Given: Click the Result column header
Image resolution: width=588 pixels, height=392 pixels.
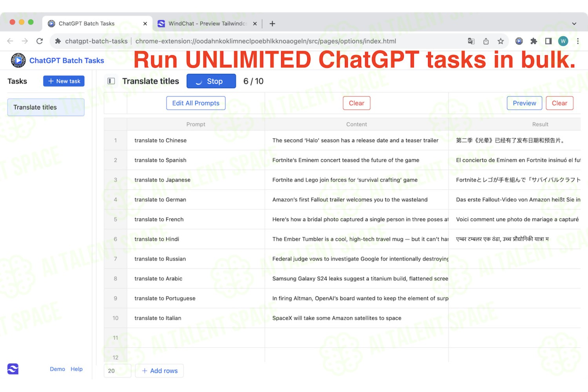Looking at the screenshot, I should (x=515, y=124).
